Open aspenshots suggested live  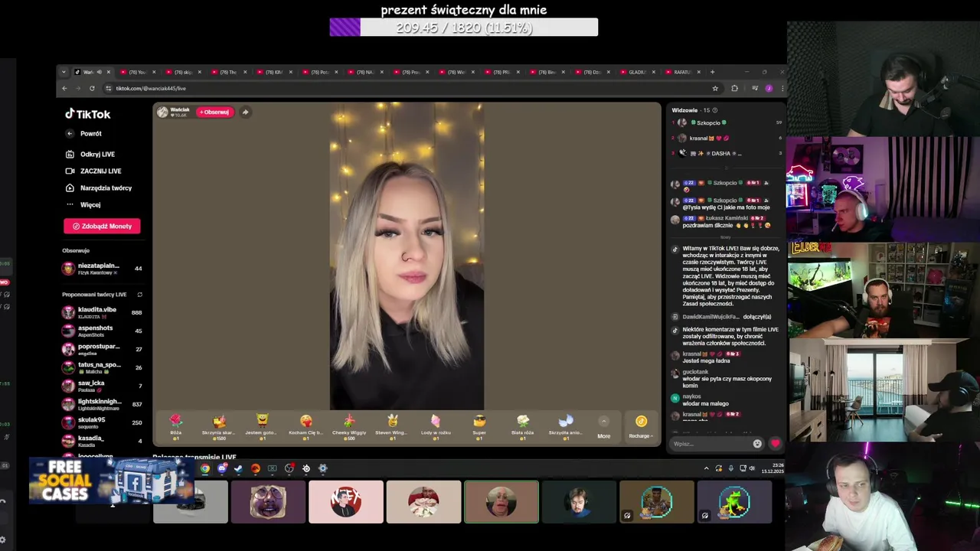pyautogui.click(x=102, y=331)
